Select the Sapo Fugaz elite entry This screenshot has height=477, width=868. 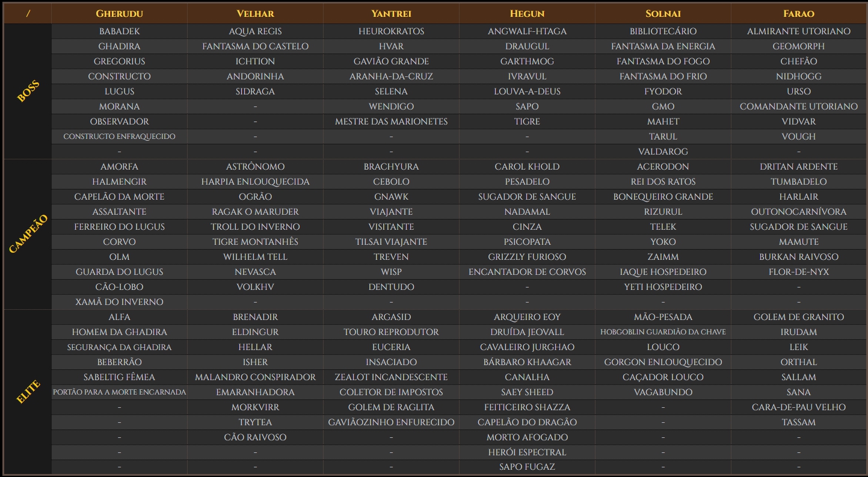[x=527, y=467]
